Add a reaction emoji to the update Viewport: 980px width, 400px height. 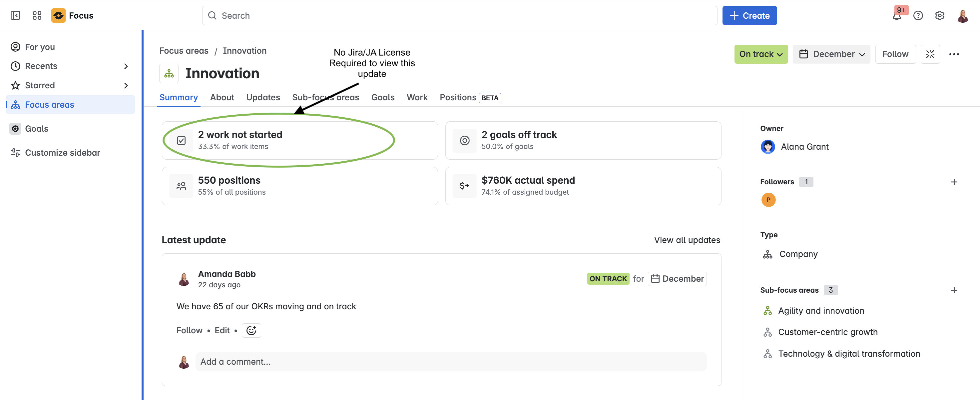(251, 330)
